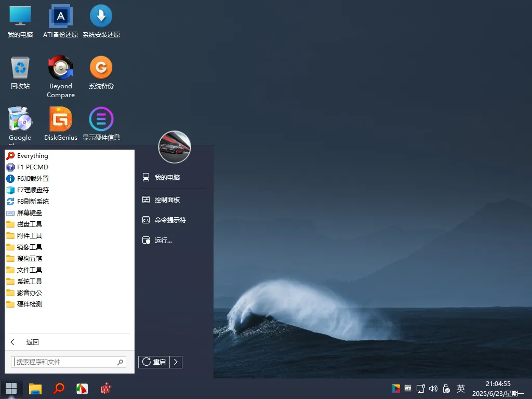Click the 重启 restart button

[x=154, y=362]
